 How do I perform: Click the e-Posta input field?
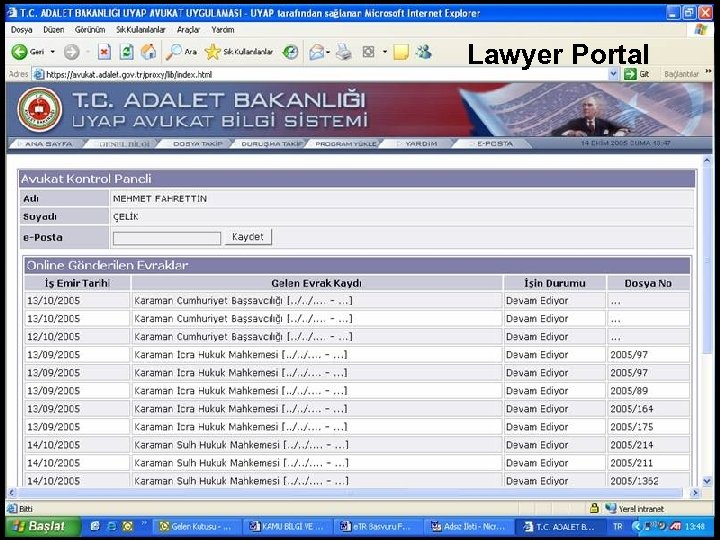pyautogui.click(x=167, y=238)
